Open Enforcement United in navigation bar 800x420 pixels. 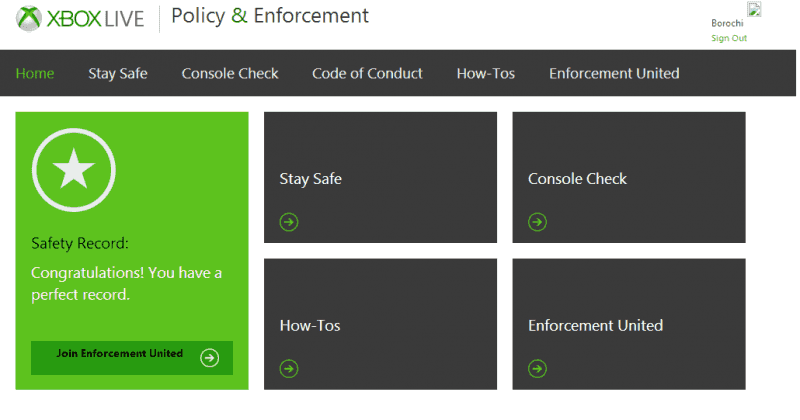(x=614, y=73)
